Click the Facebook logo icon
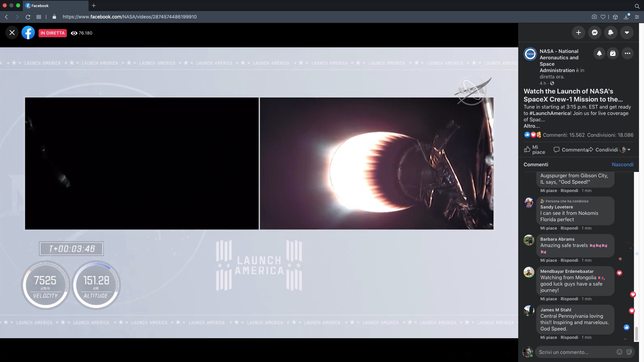Image resolution: width=644 pixels, height=362 pixels. [x=28, y=33]
